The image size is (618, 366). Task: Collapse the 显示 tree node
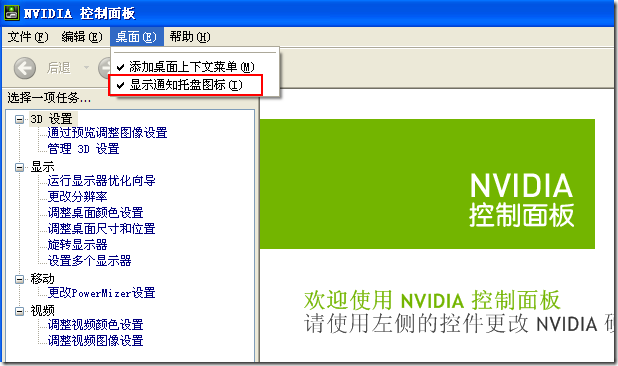(19, 167)
